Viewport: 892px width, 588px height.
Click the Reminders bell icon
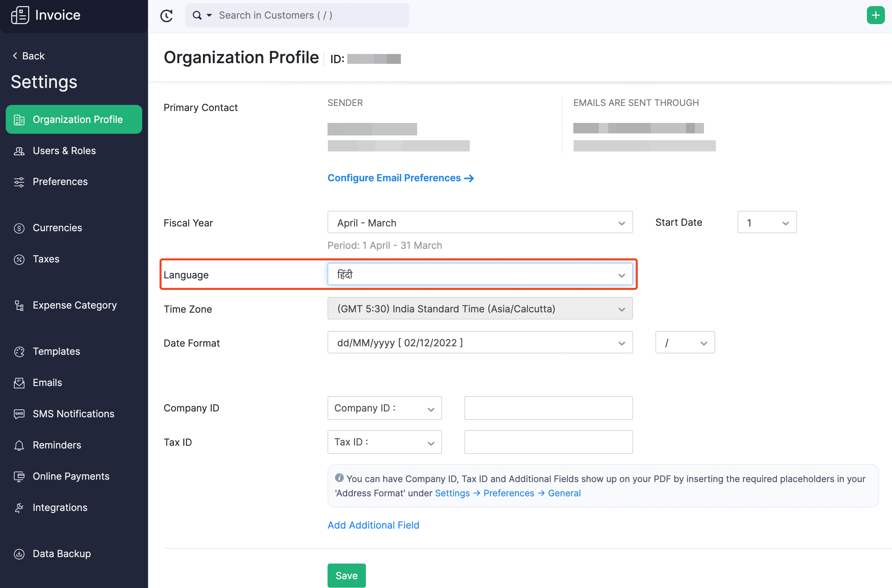19,445
